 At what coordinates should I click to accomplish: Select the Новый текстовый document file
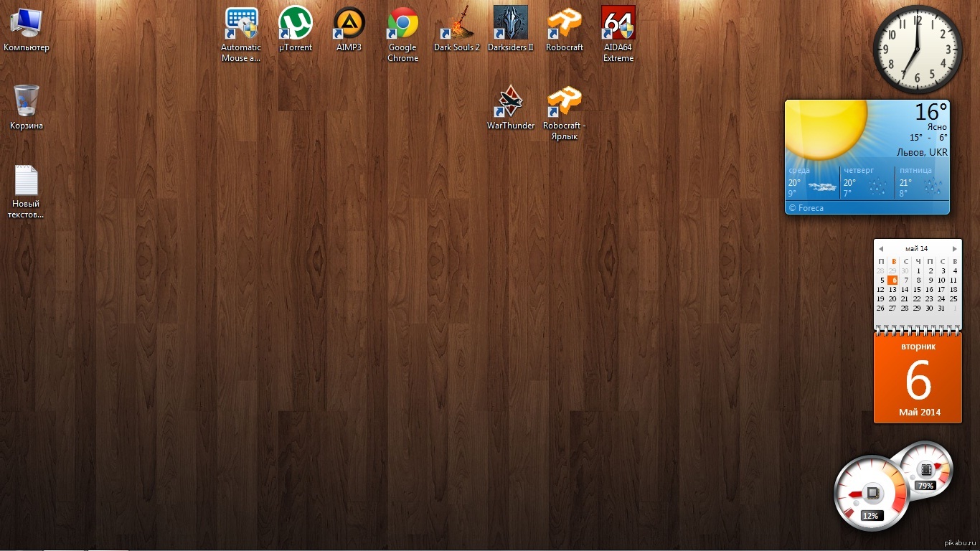click(26, 182)
